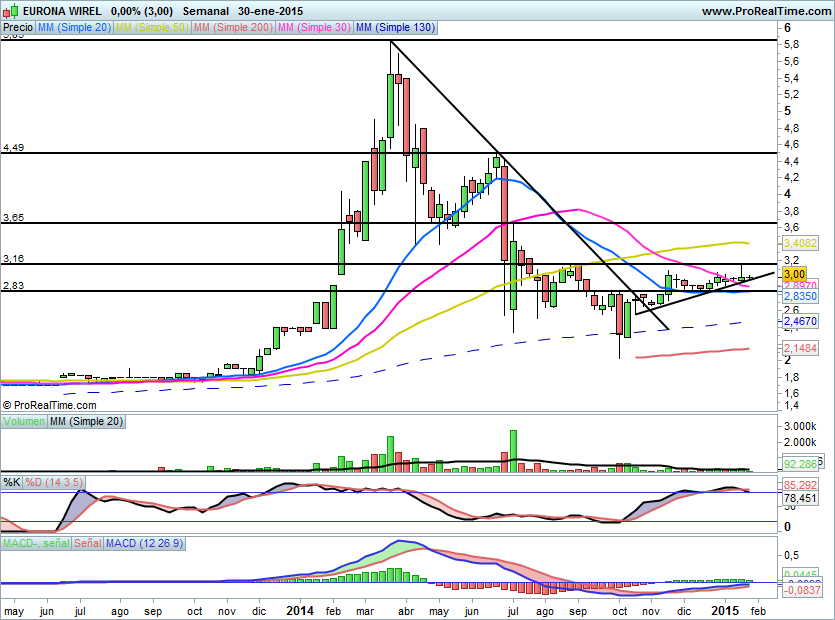Click the tallest volume bar of July 2014

(513, 451)
